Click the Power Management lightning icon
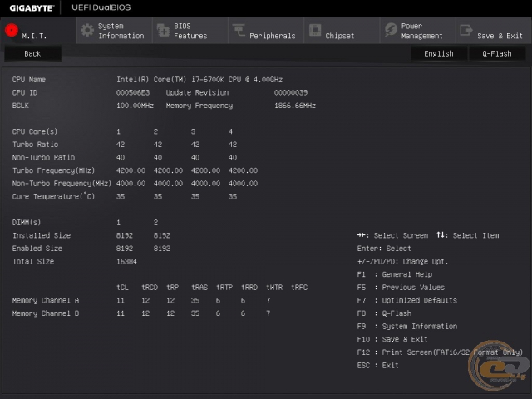532x399 pixels. click(391, 30)
